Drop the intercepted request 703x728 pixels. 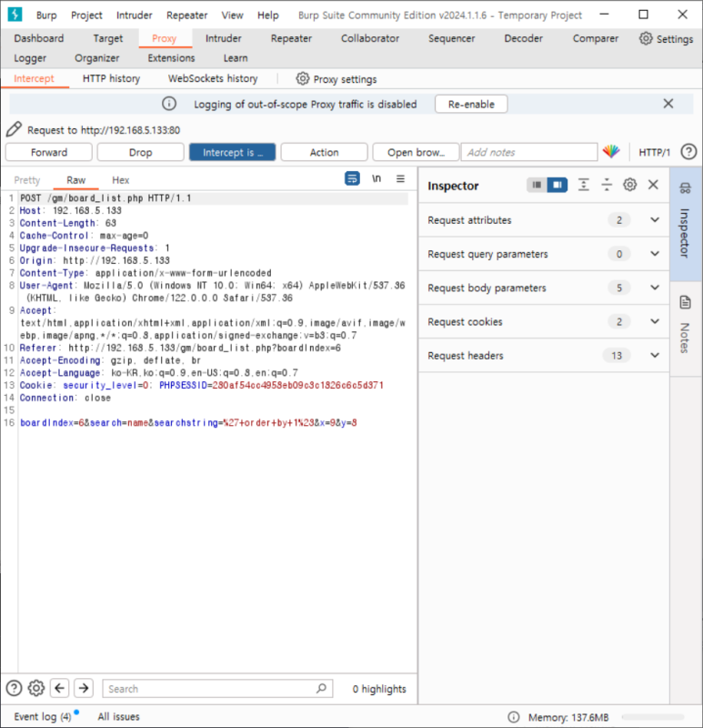click(x=141, y=152)
